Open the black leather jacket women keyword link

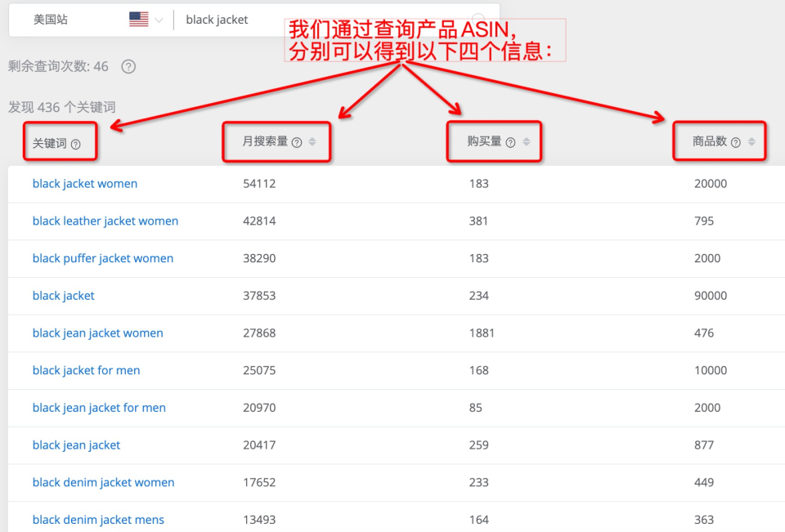pyautogui.click(x=105, y=221)
